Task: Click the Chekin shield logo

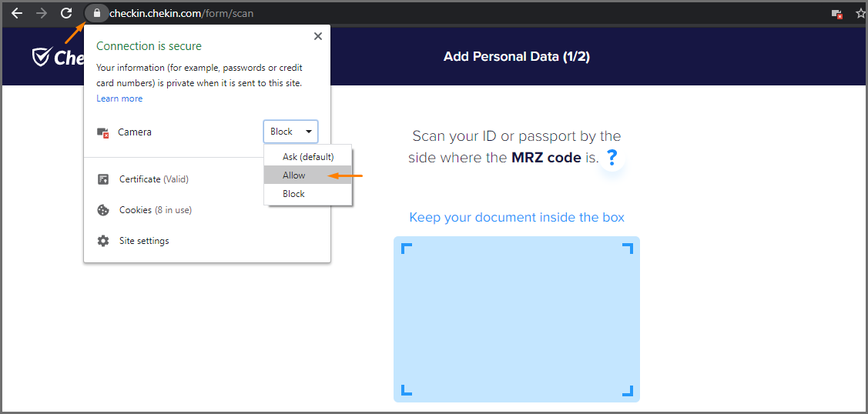Action: pos(42,56)
